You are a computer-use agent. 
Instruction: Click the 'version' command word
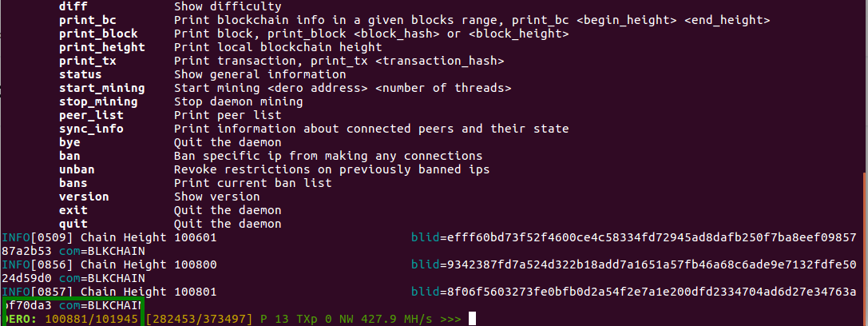[84, 197]
